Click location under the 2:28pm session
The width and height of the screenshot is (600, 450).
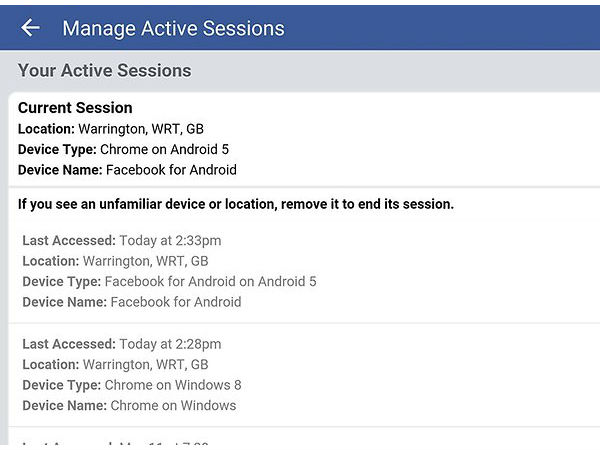[115, 365]
